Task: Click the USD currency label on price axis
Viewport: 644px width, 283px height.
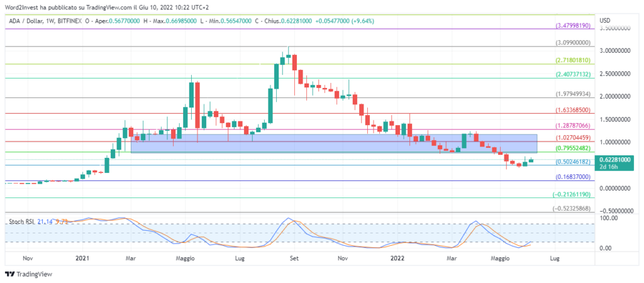Action: [x=606, y=21]
